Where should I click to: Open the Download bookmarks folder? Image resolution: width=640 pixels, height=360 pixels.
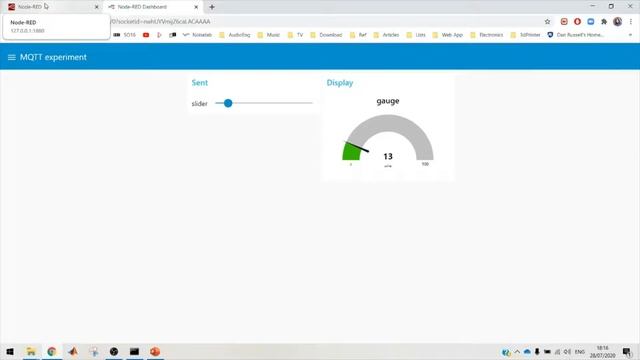[326, 35]
